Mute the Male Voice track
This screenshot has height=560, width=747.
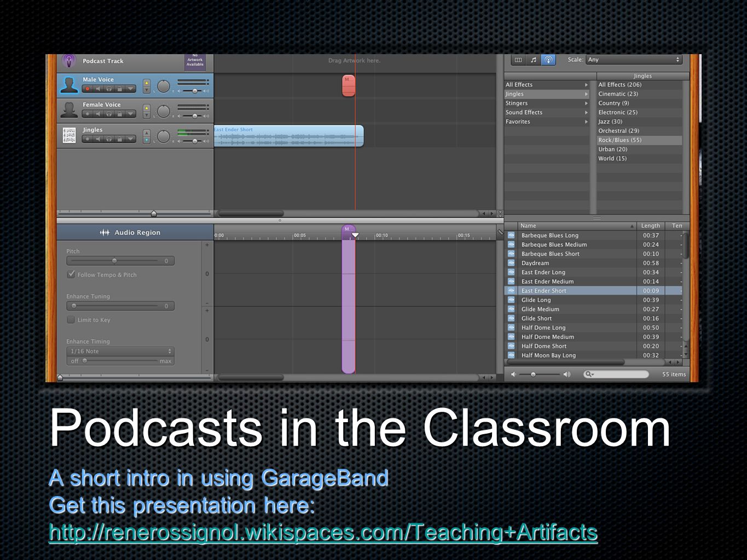(98, 89)
